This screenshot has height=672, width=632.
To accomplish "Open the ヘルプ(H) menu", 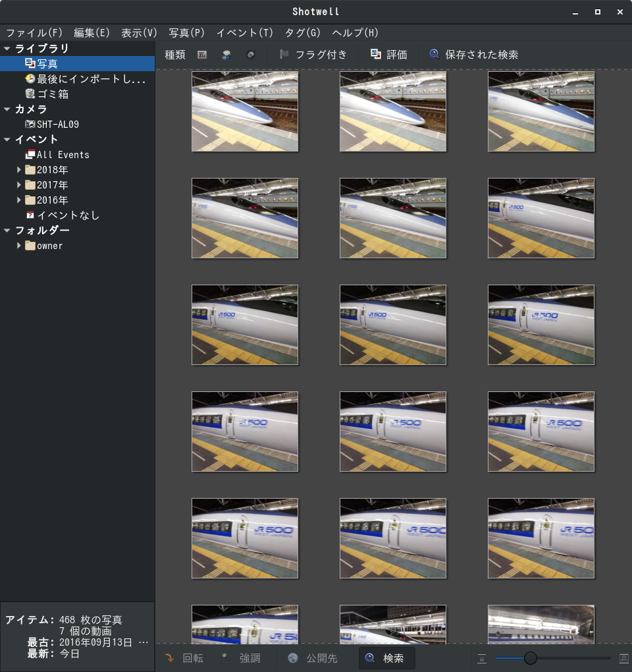I will 355,33.
